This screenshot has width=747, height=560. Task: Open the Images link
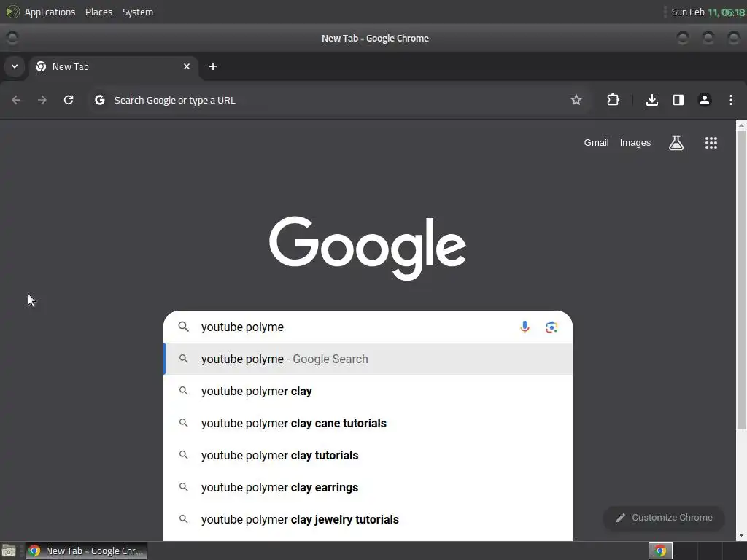pyautogui.click(x=635, y=143)
